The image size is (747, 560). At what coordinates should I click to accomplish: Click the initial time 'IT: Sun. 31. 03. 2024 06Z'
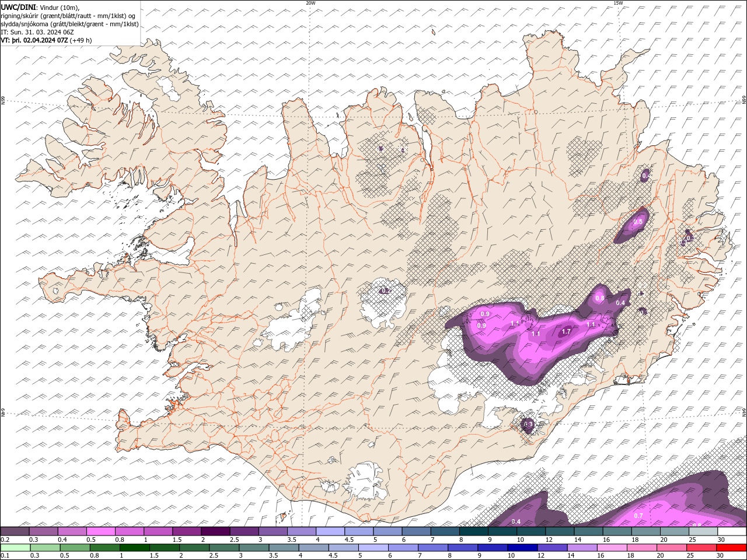pyautogui.click(x=37, y=32)
